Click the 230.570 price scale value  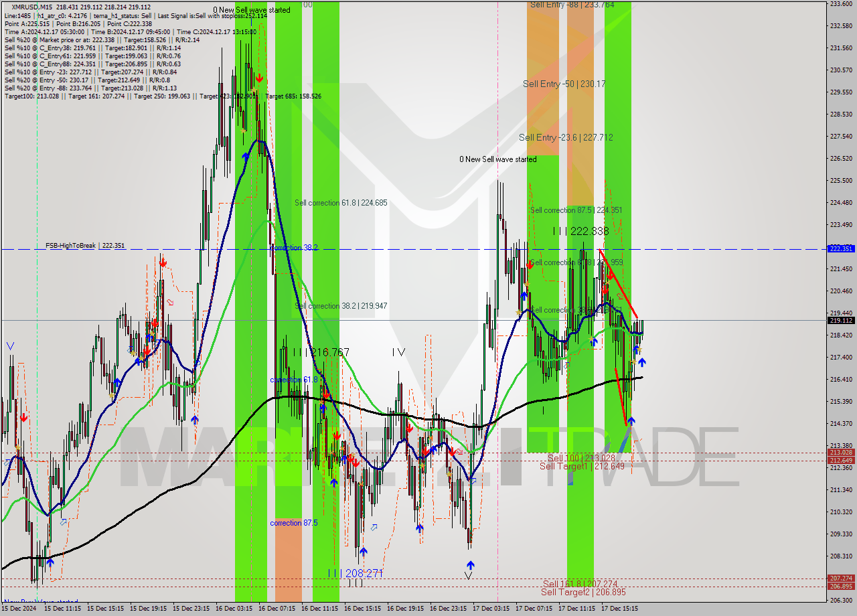point(841,70)
